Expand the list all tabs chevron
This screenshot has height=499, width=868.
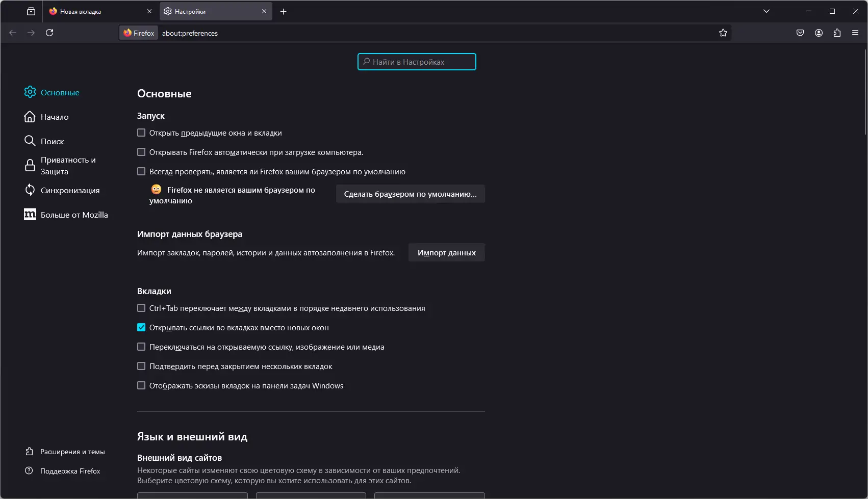click(766, 11)
